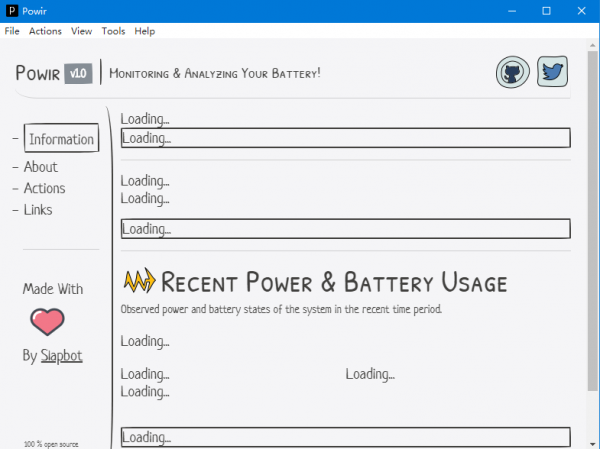Visit the Siapbot author link

pyautogui.click(x=62, y=356)
